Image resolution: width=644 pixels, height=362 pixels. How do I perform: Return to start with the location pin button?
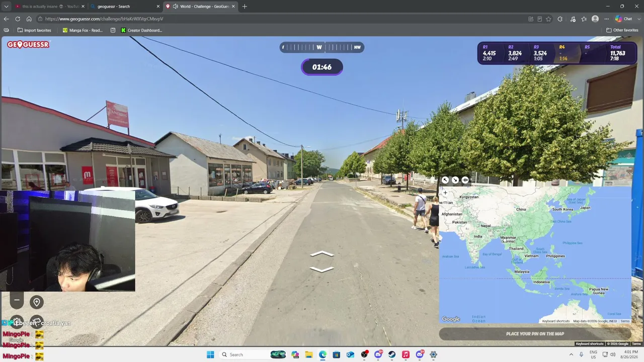pyautogui.click(x=36, y=302)
